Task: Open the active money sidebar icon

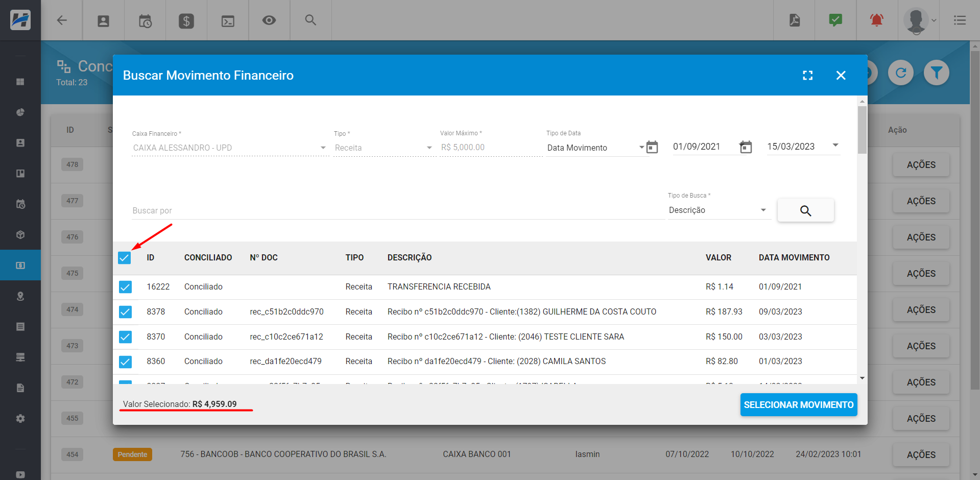Action: 20,266
